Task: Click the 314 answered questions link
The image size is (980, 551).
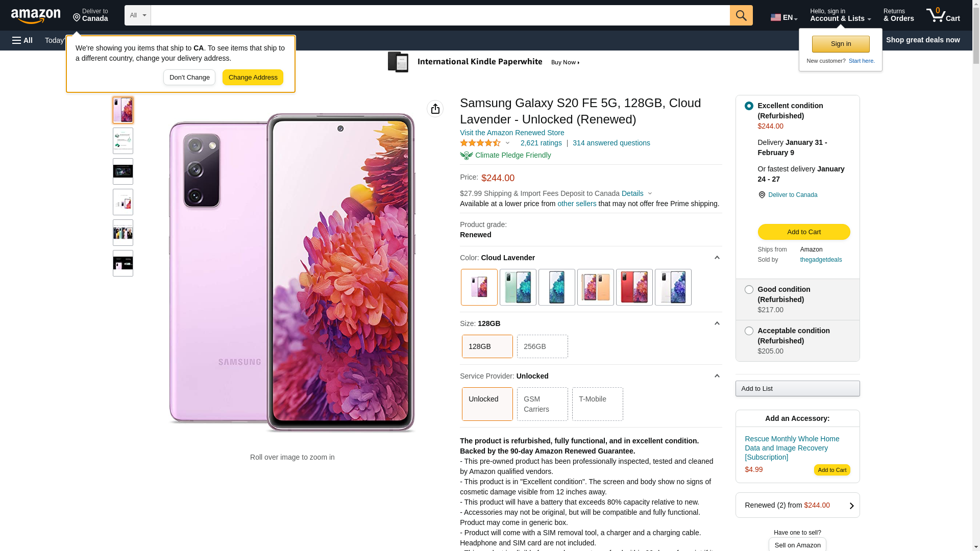Action: [611, 143]
